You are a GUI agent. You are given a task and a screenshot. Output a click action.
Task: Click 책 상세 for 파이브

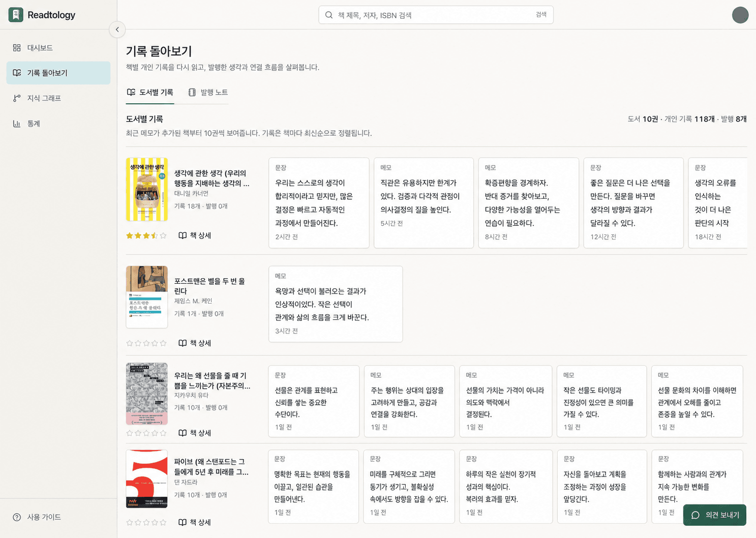195,522
